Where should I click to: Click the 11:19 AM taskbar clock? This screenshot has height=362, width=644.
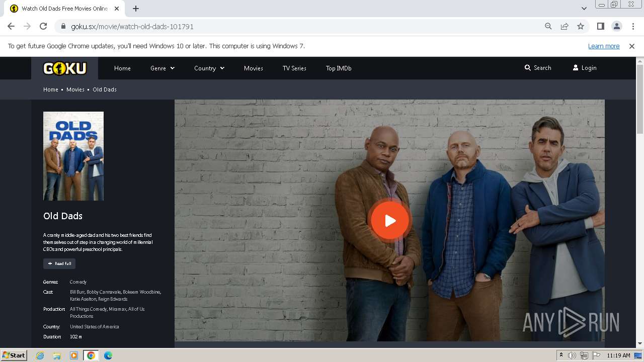(618, 355)
